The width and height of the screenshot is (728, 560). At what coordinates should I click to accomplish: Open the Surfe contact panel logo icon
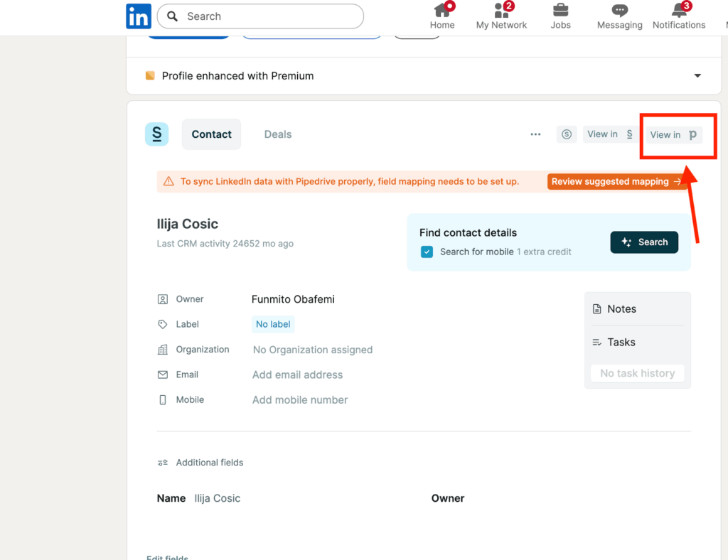point(156,134)
